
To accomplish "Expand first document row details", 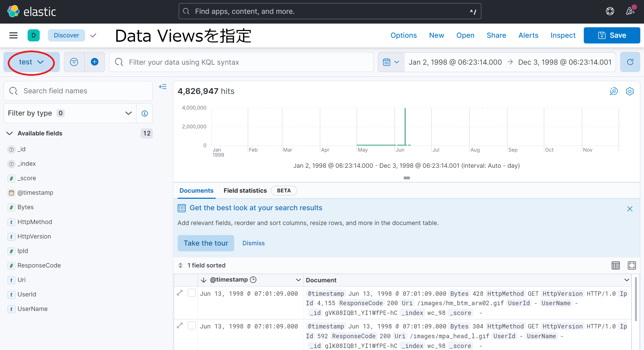I will 180,293.
